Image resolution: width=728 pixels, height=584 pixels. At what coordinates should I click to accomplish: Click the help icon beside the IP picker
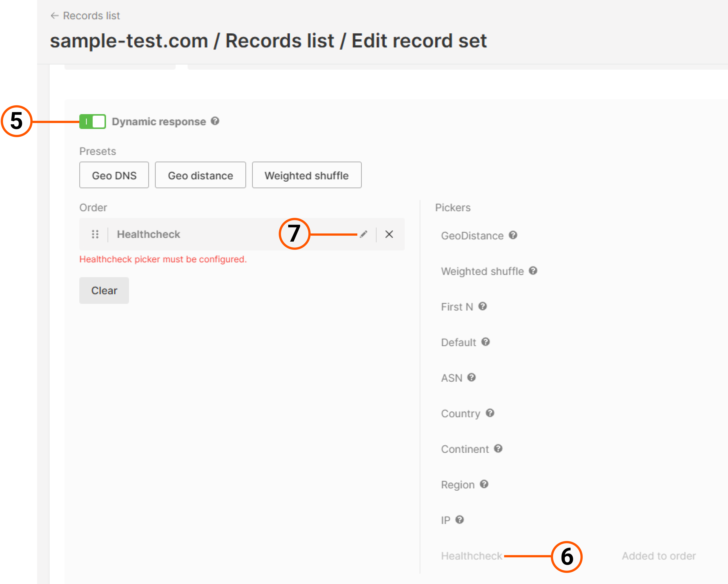coord(460,520)
